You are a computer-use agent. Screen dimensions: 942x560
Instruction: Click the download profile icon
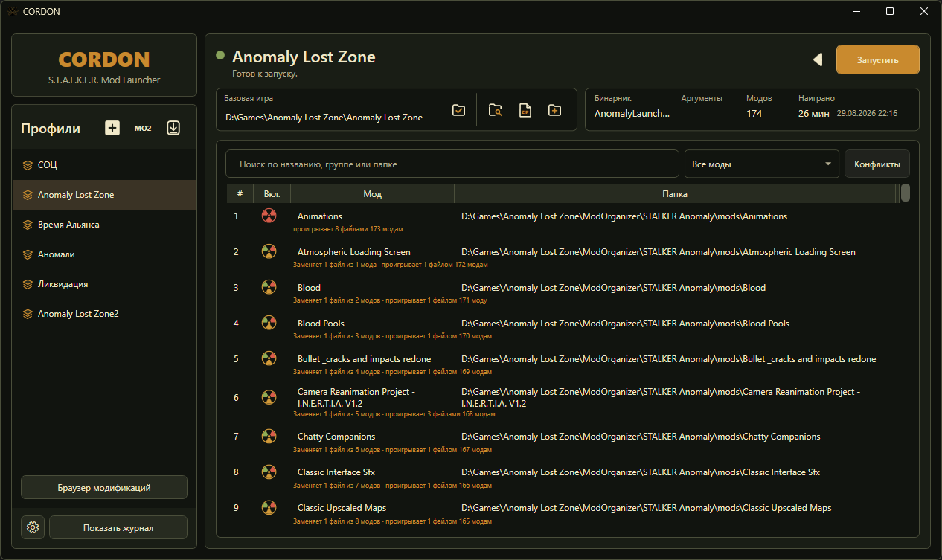coord(173,128)
